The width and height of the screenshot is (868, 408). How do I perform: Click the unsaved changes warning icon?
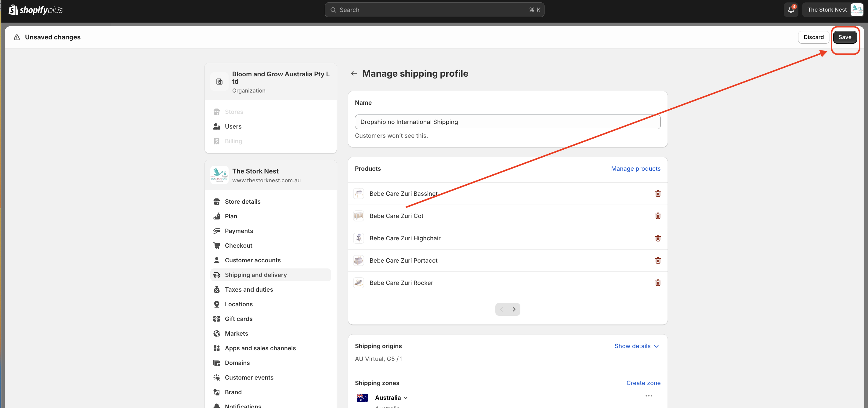click(x=17, y=37)
